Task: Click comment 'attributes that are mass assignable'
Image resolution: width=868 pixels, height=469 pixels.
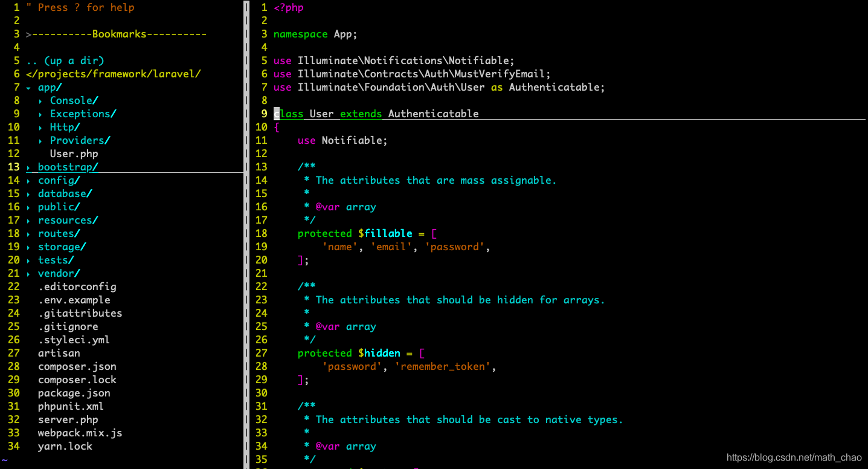Action: coord(430,181)
